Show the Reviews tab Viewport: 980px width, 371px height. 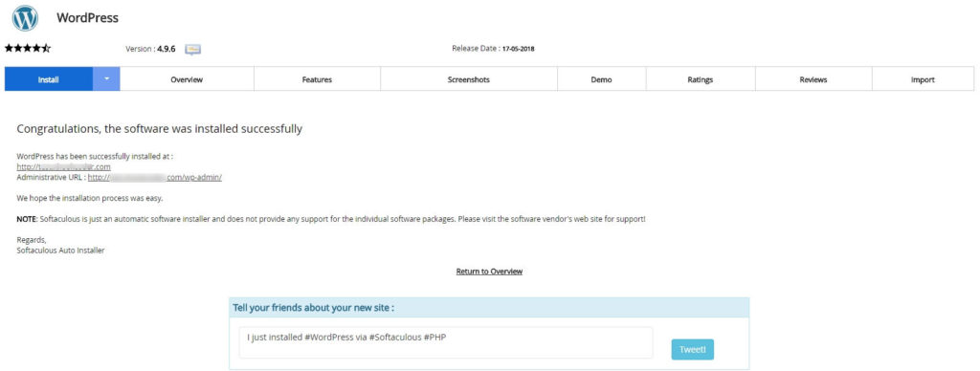click(813, 79)
